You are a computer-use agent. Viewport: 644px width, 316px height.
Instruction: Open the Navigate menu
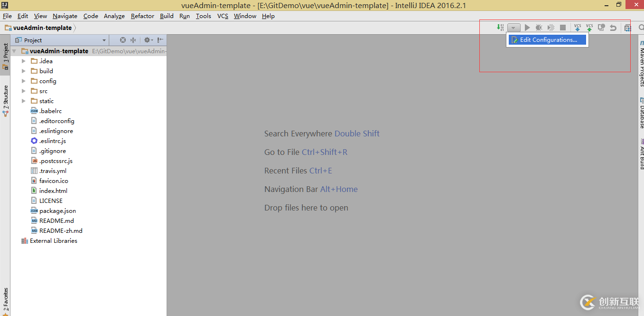[65, 16]
